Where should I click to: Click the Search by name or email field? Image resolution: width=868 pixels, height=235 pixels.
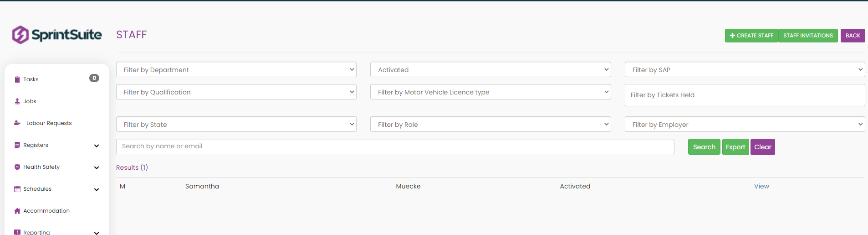click(395, 146)
